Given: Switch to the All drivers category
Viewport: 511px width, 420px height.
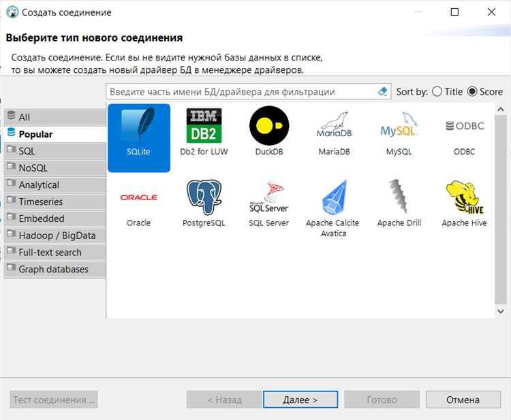Looking at the screenshot, I should pyautogui.click(x=55, y=117).
